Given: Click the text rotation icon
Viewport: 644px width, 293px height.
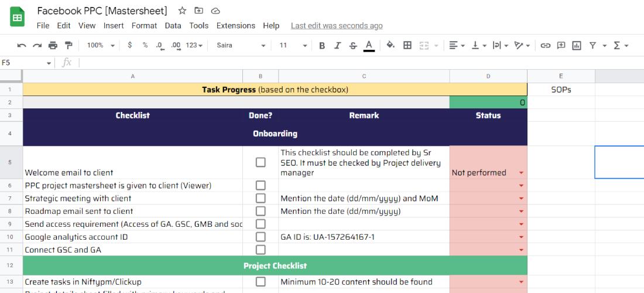Looking at the screenshot, I should (x=519, y=46).
